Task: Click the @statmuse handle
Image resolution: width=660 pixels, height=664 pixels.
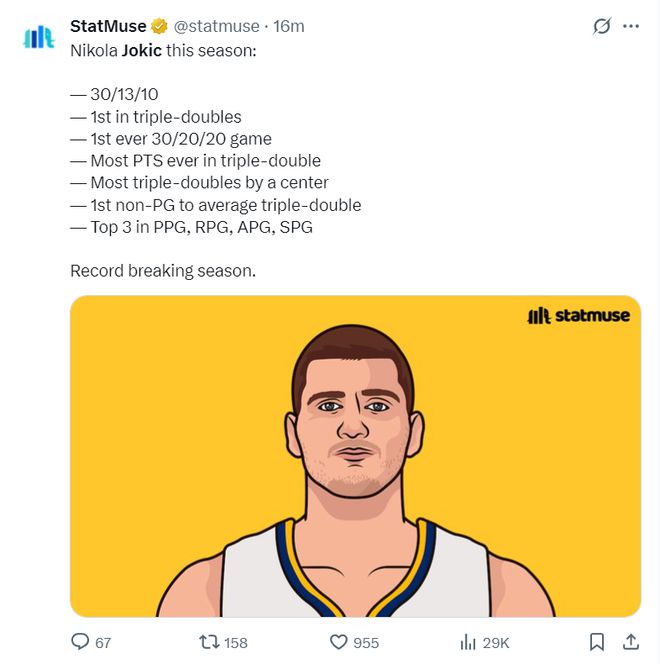Action: coord(215,26)
